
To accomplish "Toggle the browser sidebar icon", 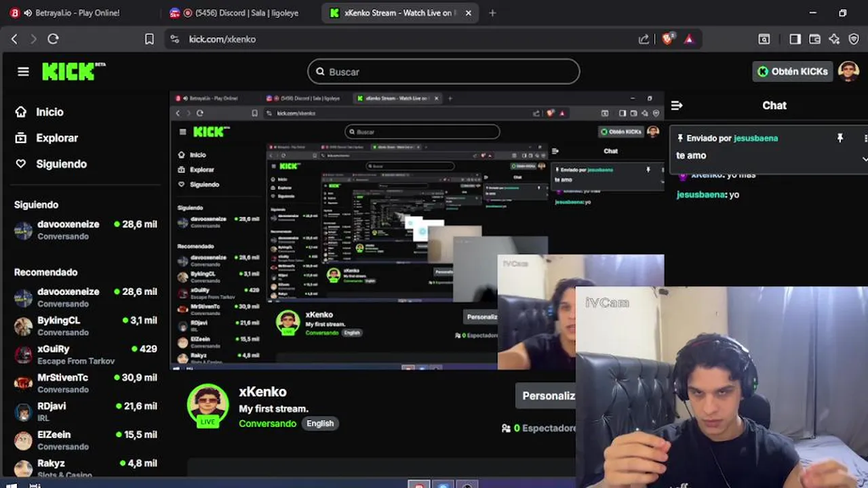I will point(795,39).
